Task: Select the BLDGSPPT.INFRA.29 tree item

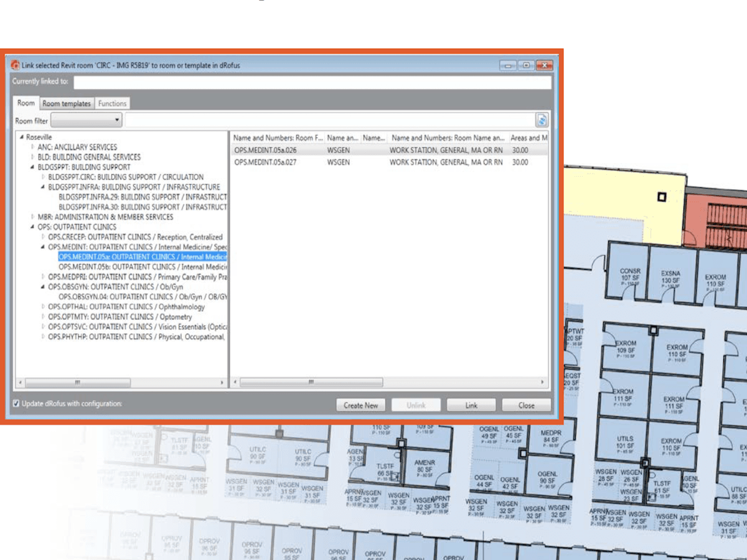Action: pyautogui.click(x=143, y=197)
